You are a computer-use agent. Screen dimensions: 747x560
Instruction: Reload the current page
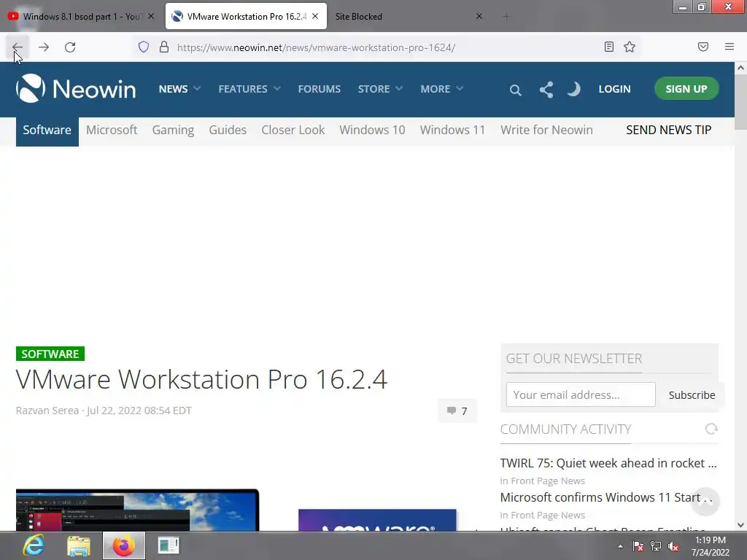point(70,47)
